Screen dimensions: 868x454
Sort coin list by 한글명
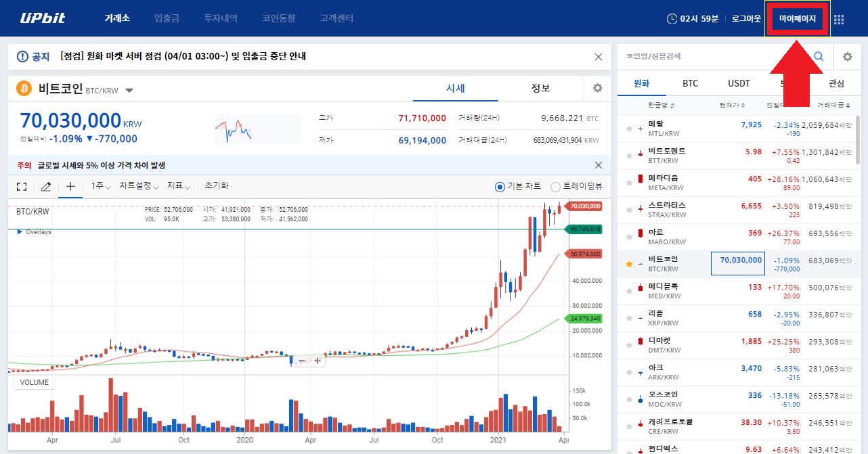(x=661, y=105)
